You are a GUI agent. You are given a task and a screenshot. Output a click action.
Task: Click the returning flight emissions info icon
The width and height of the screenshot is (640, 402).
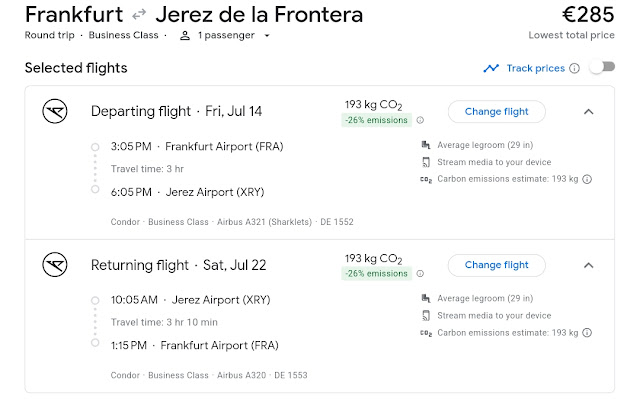pyautogui.click(x=420, y=274)
